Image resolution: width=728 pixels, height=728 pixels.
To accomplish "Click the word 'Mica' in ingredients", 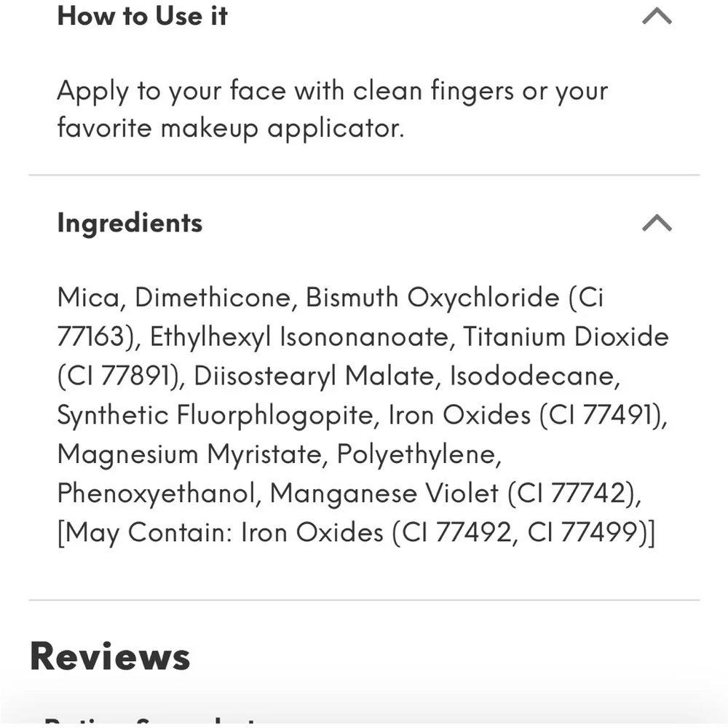I will point(88,297).
